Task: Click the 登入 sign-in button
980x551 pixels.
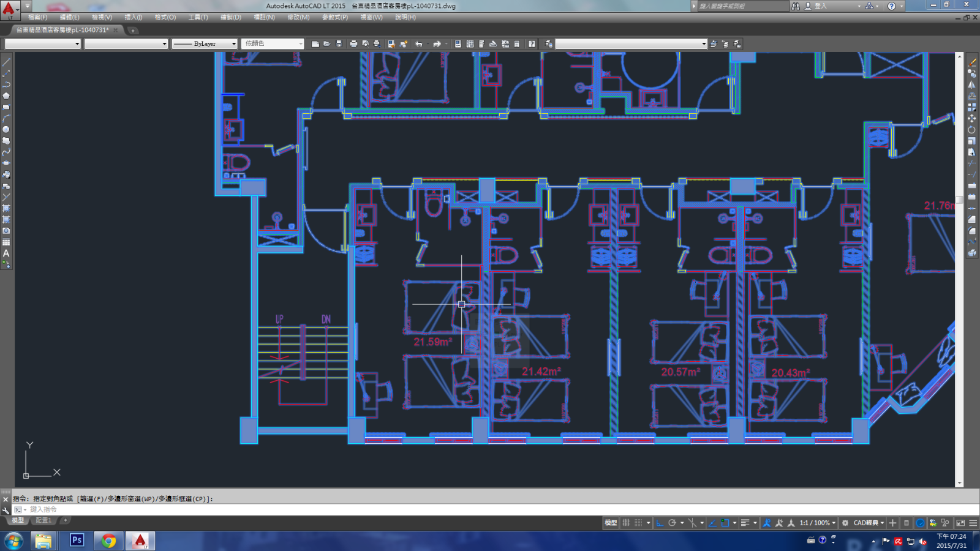Action: click(x=821, y=6)
